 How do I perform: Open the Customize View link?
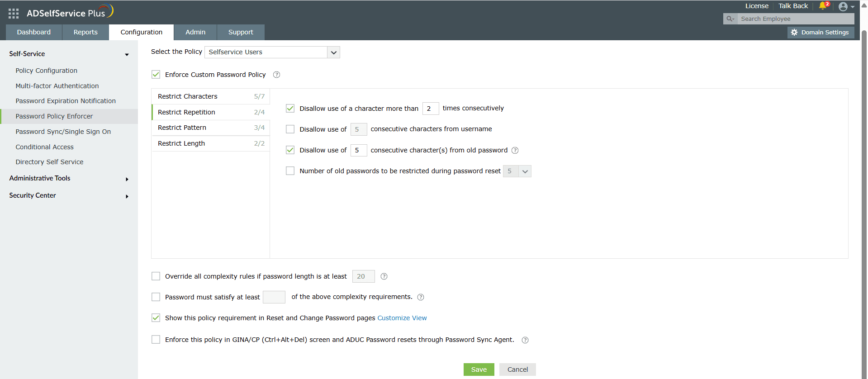click(x=402, y=318)
